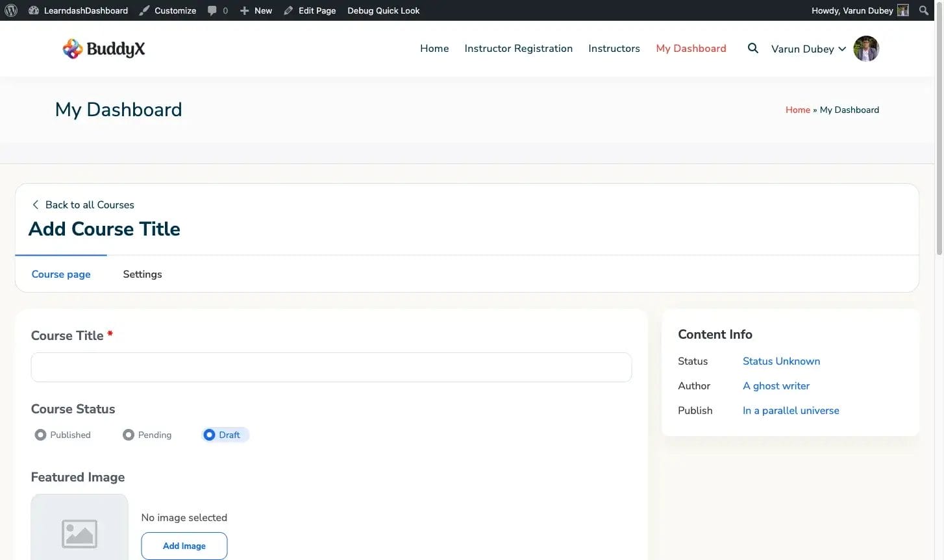Switch to the Settings tab

(142, 274)
